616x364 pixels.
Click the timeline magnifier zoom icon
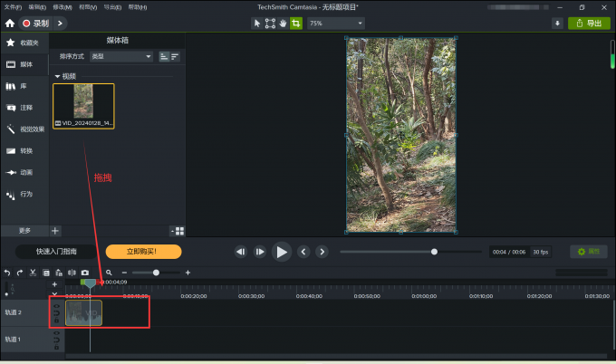pyautogui.click(x=109, y=273)
